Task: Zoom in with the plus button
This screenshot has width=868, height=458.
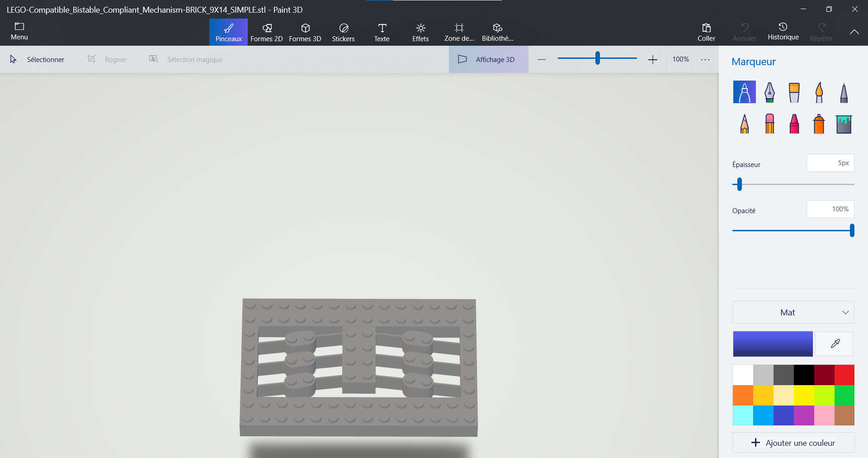Action: [x=652, y=59]
